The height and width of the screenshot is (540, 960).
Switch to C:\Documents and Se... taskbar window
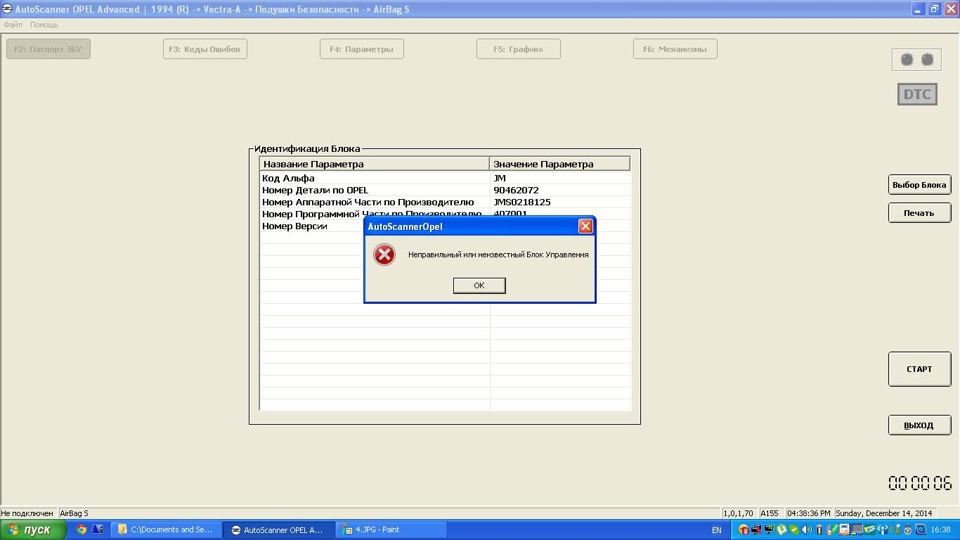coord(166,530)
